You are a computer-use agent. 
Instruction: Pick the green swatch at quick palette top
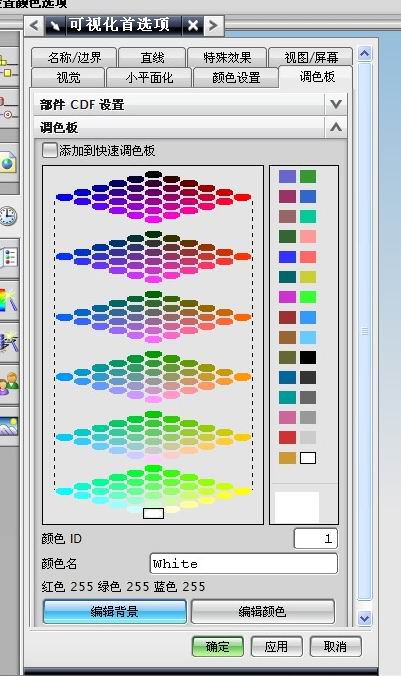[x=308, y=176]
